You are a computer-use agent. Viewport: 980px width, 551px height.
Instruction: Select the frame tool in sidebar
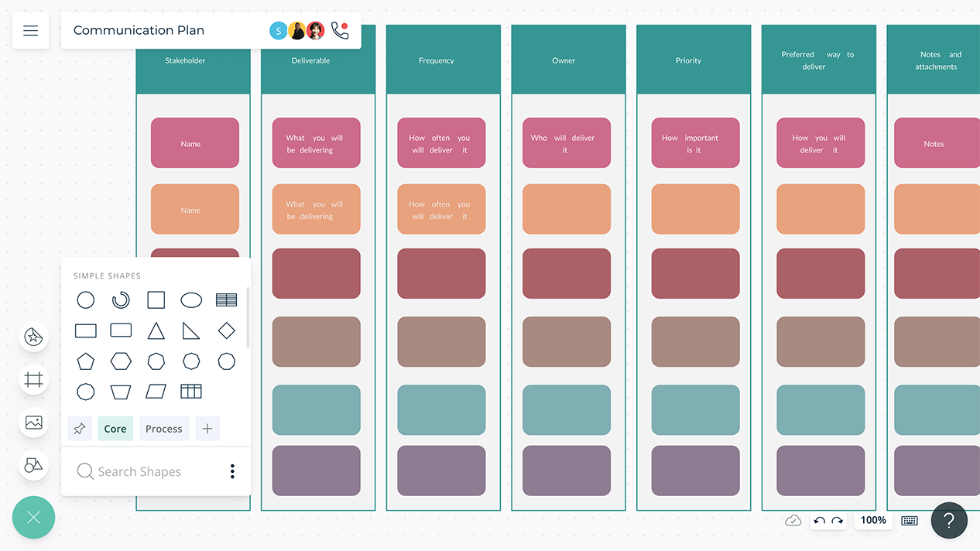tap(33, 380)
